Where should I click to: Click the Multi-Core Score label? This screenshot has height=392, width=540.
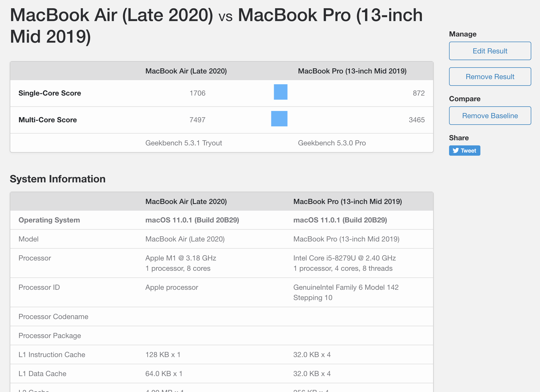click(x=48, y=120)
